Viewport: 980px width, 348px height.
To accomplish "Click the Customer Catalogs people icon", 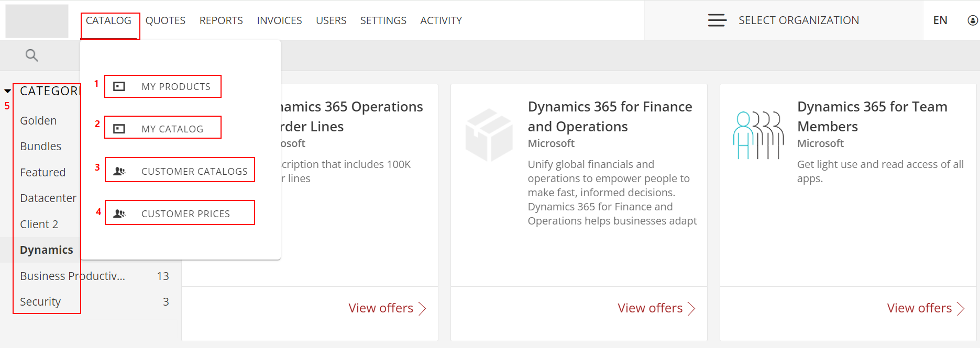I will (119, 171).
